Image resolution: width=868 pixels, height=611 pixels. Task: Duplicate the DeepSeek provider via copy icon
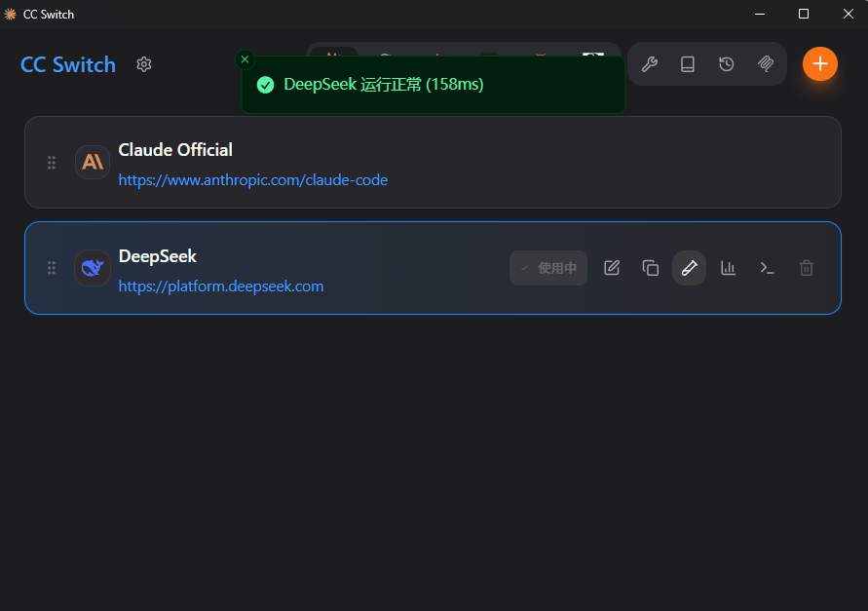(651, 268)
